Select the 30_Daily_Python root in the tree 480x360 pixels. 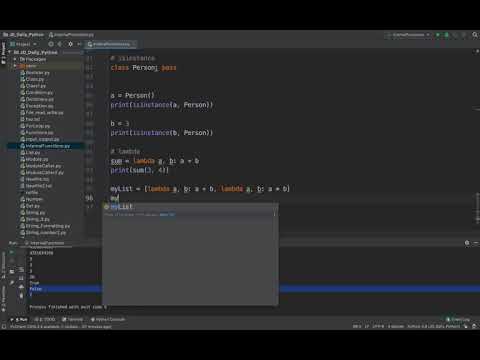pyautogui.click(x=35, y=52)
